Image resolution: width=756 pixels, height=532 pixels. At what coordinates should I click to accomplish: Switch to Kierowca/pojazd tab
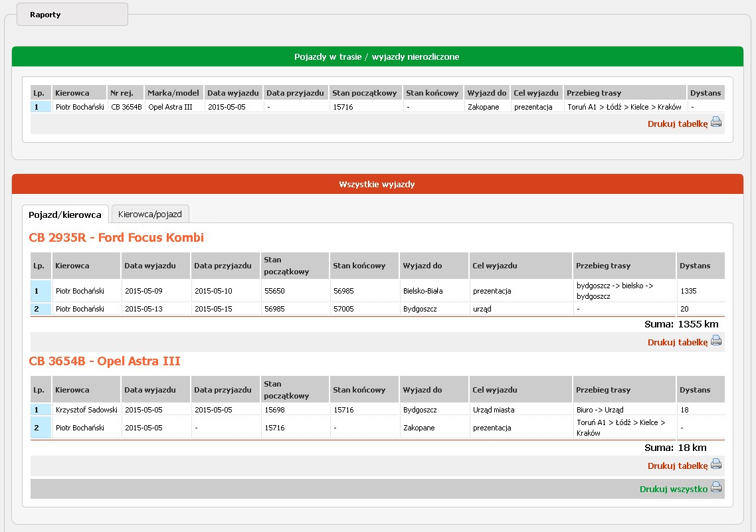click(x=150, y=214)
